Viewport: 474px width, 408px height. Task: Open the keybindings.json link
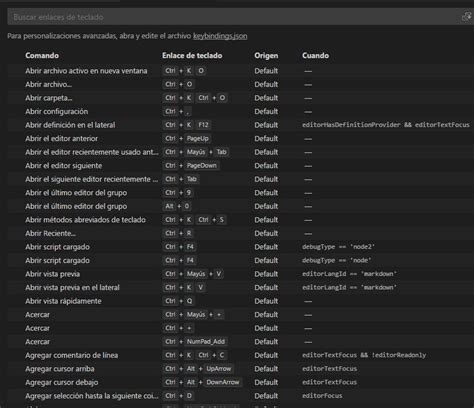pyautogui.click(x=220, y=36)
